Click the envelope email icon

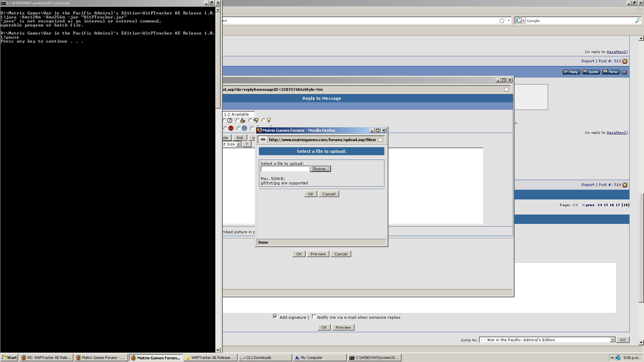[624, 72]
